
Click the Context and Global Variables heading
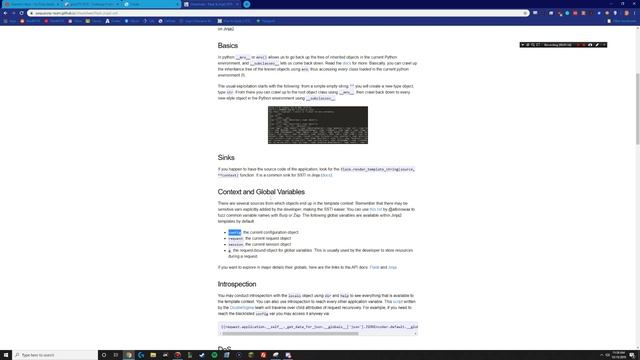pos(261,192)
